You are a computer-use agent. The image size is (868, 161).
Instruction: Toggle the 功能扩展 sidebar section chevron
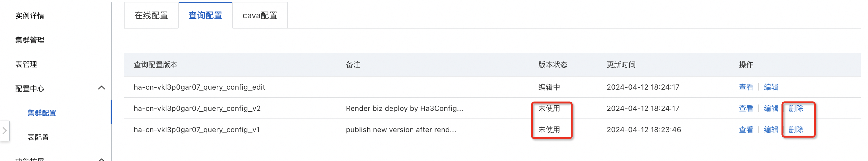pyautogui.click(x=101, y=159)
